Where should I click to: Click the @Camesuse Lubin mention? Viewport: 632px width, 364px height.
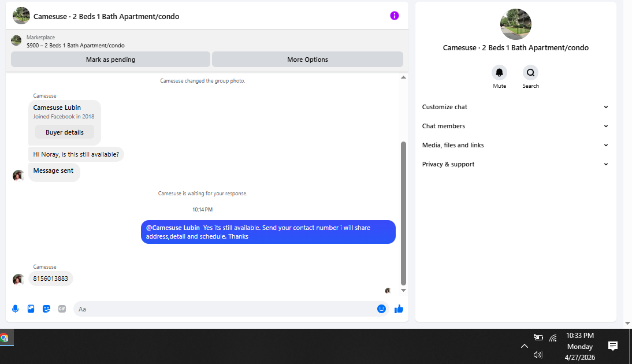click(x=173, y=228)
